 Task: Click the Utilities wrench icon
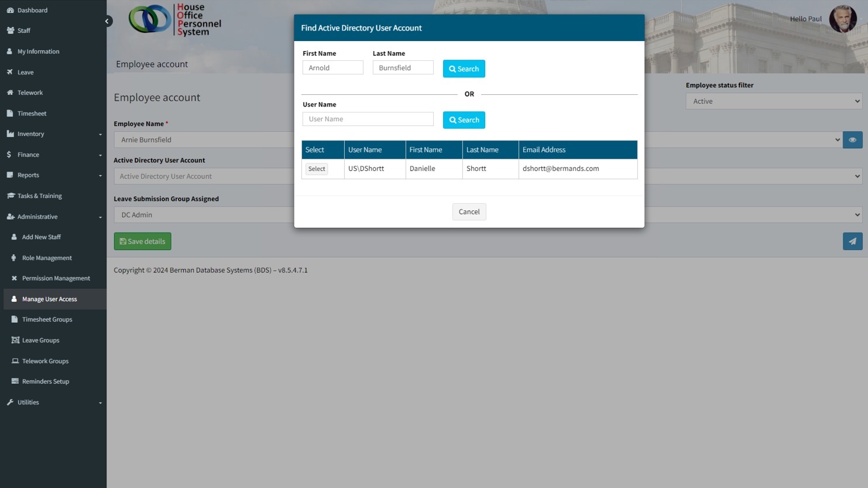pyautogui.click(x=10, y=402)
